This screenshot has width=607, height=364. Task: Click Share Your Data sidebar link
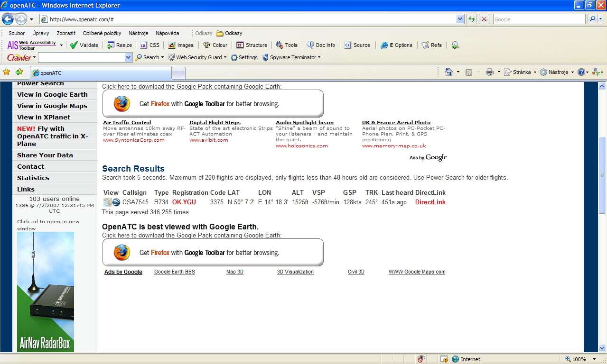pos(45,155)
